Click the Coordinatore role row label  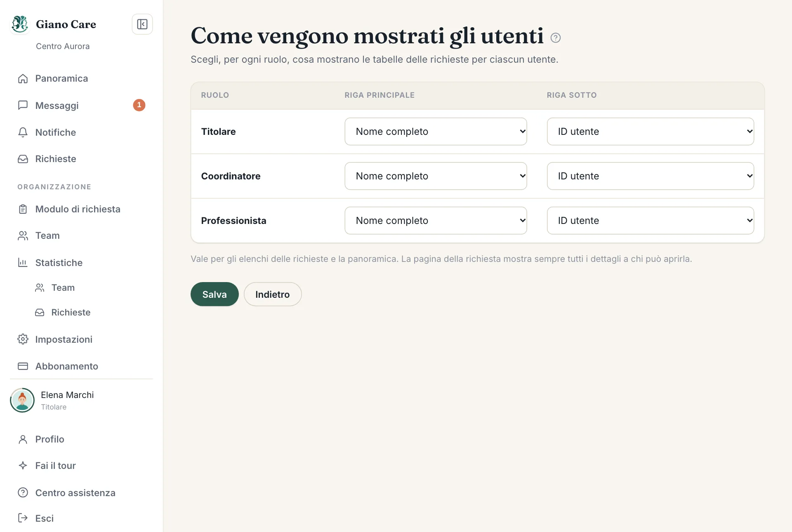[231, 176]
